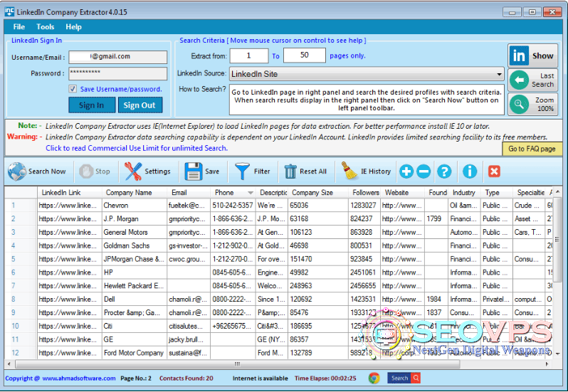Open Filter funnel icon
568x392 pixels.
pyautogui.click(x=242, y=171)
